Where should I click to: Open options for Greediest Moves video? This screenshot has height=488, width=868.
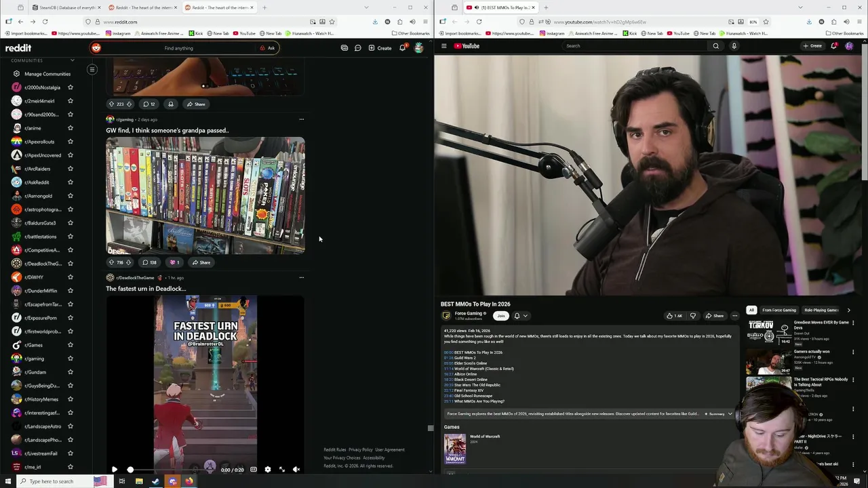click(x=853, y=324)
